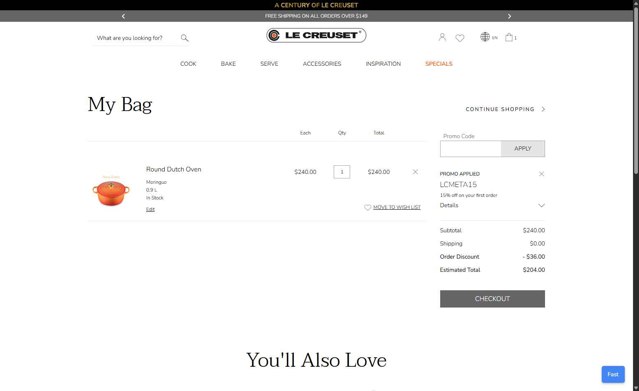Show next announcement with right arrow
The height and width of the screenshot is (391, 639).
pos(509,16)
